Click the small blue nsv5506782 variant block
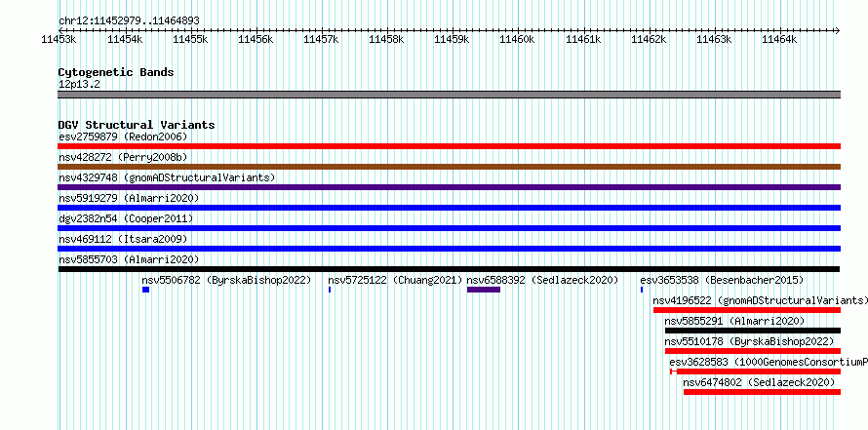This screenshot has height=430, width=868. (x=145, y=290)
